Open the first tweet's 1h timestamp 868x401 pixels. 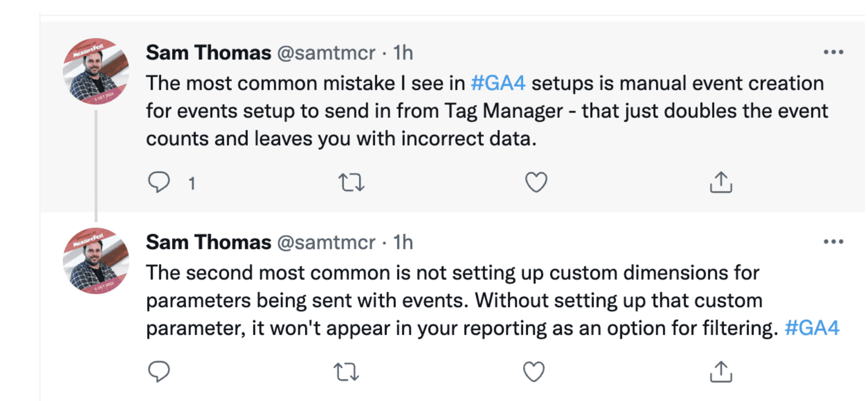(x=403, y=53)
